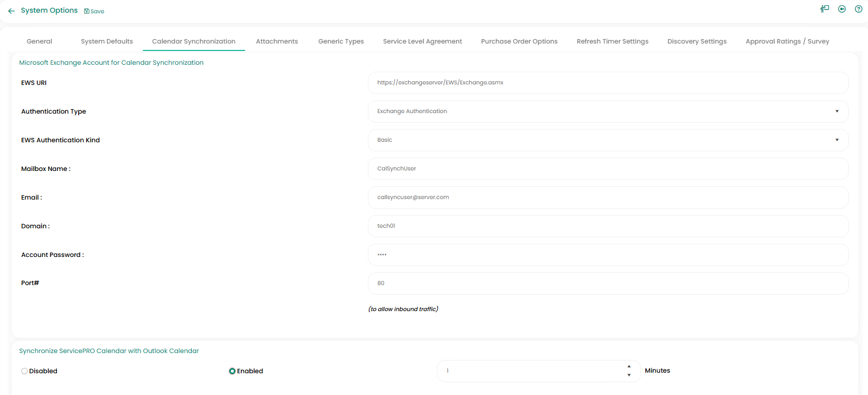Image resolution: width=868 pixels, height=395 pixels.
Task: Open the video tutorial icon
Action: coord(842,9)
